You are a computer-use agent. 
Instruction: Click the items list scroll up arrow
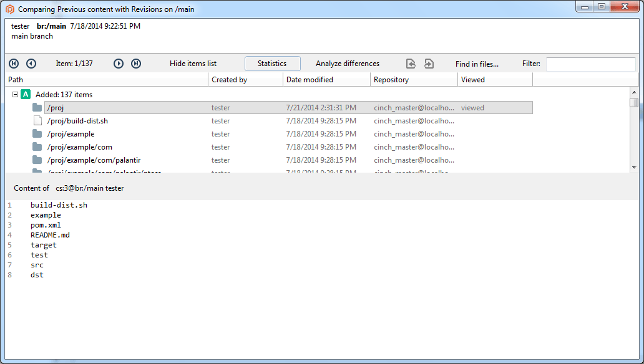634,92
